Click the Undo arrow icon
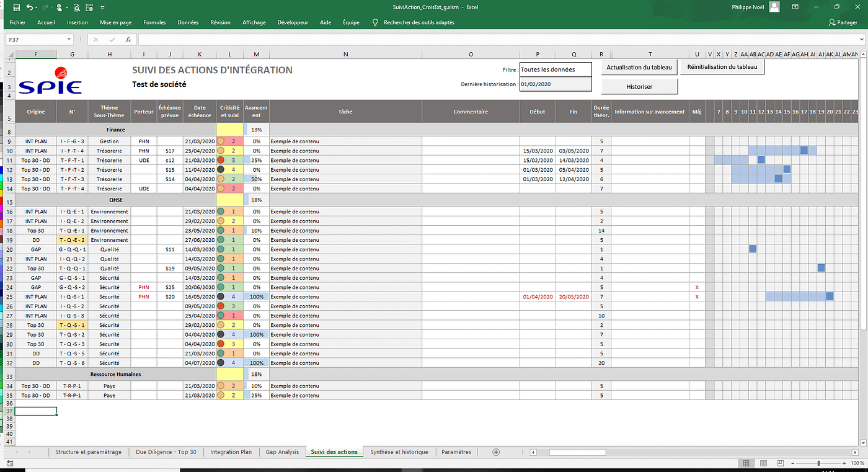 pyautogui.click(x=30, y=8)
